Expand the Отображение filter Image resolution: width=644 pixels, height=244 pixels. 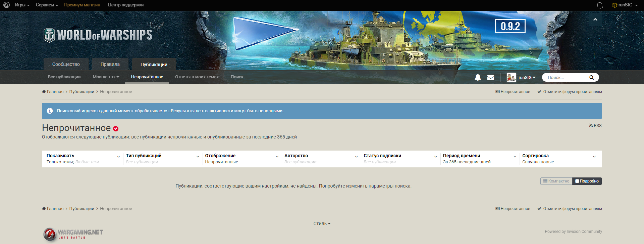click(x=241, y=159)
